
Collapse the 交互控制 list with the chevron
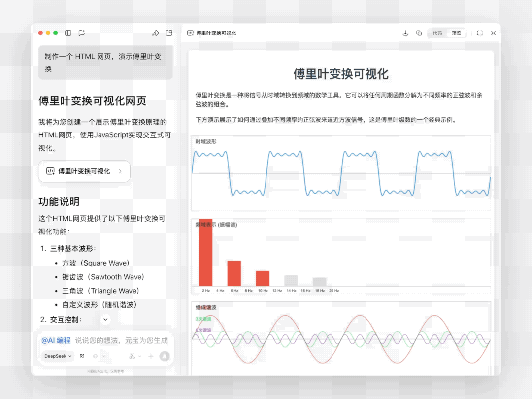tap(105, 320)
